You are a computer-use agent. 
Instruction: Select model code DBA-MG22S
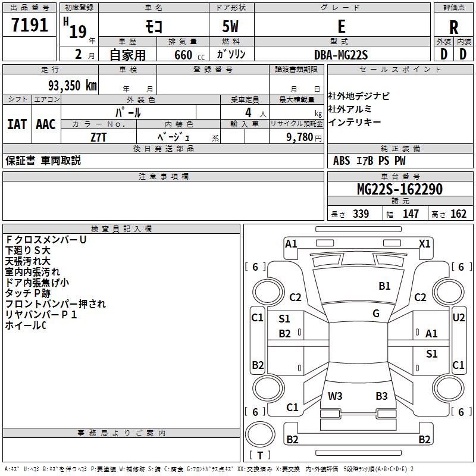pos(341,55)
